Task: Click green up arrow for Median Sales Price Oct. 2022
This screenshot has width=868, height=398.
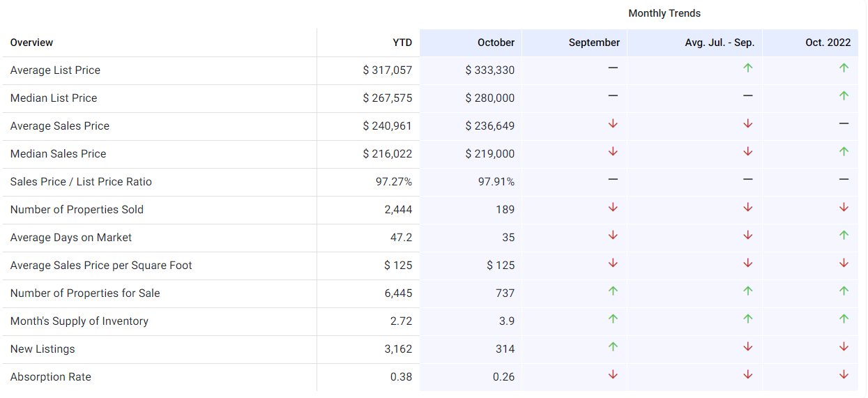Action: (844, 152)
